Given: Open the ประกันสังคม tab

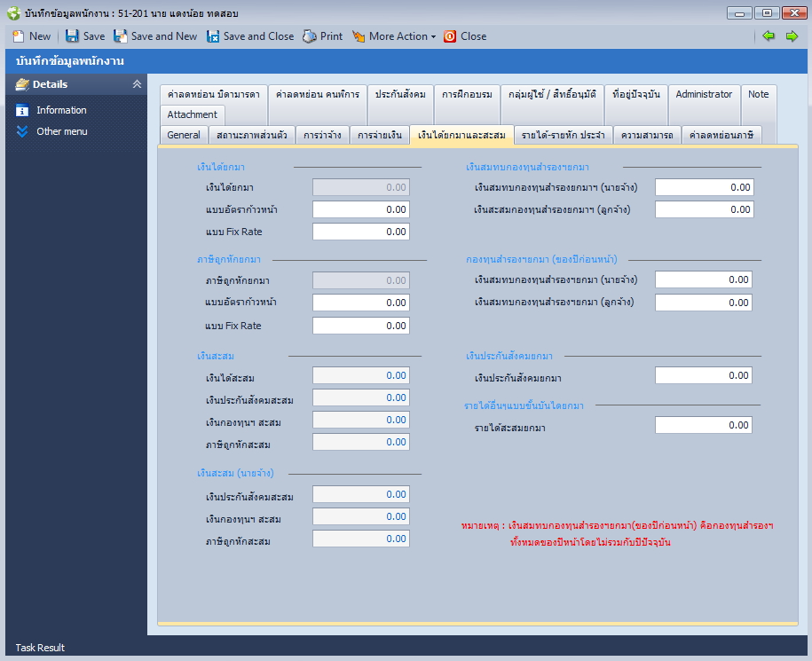Looking at the screenshot, I should click(400, 94).
